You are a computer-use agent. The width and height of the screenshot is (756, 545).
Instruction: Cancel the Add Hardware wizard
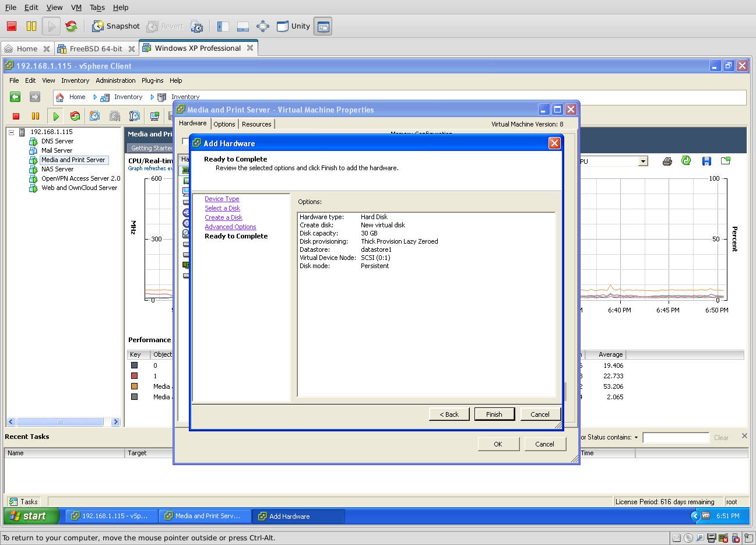[x=540, y=414]
